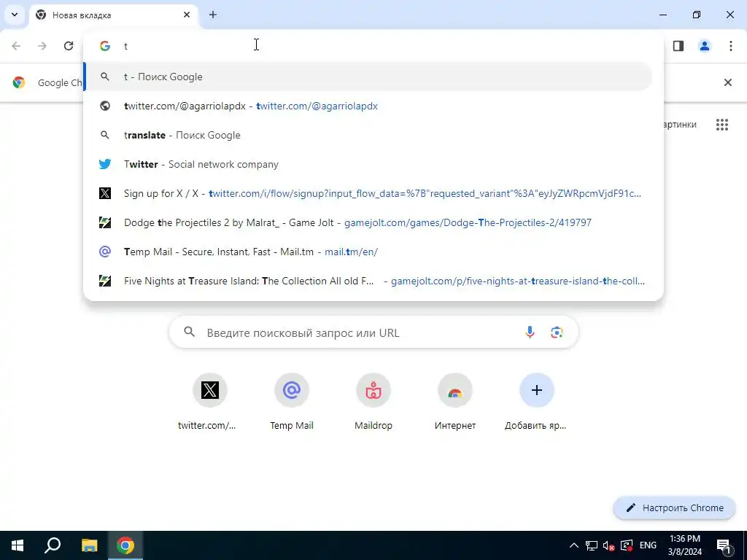Click the search box 'Введите поисковый запрос или URL'

pos(374,332)
